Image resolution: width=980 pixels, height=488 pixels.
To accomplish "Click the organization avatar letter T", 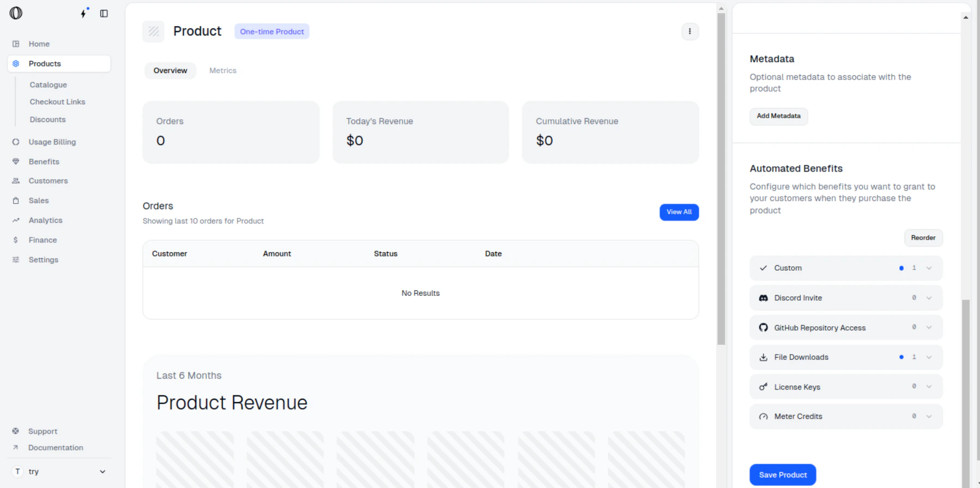I will coord(17,472).
